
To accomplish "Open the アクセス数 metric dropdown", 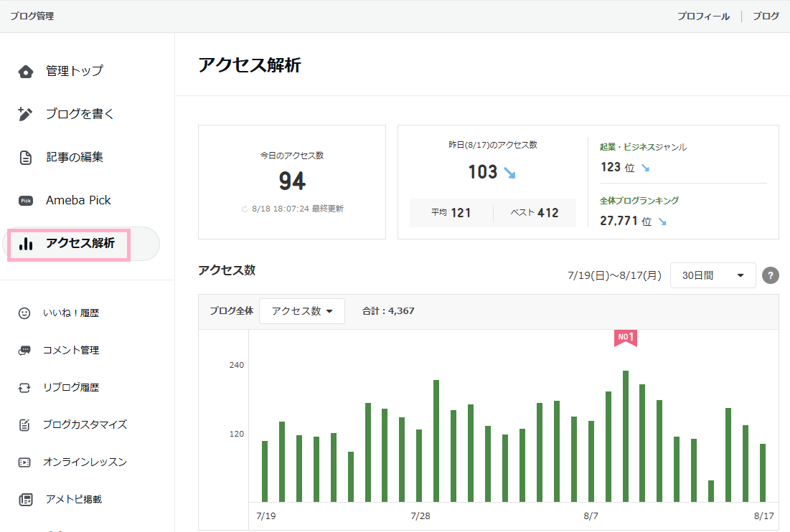I will [x=302, y=311].
